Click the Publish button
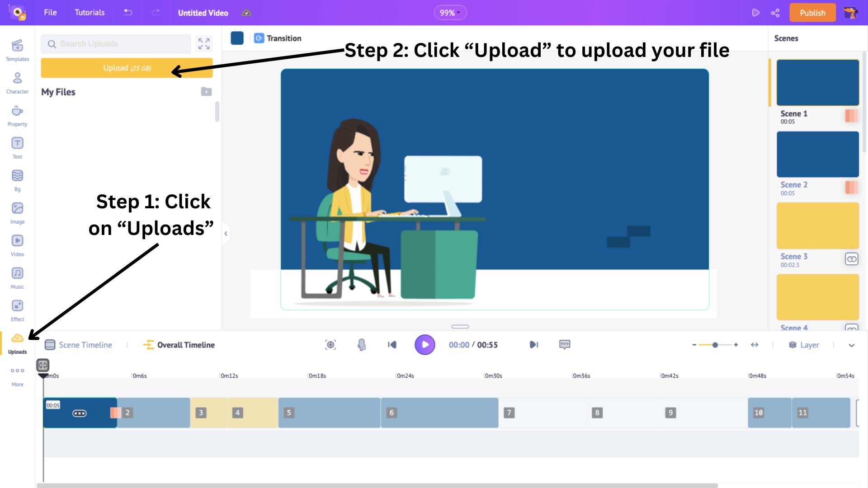The image size is (868, 488). 812,13
